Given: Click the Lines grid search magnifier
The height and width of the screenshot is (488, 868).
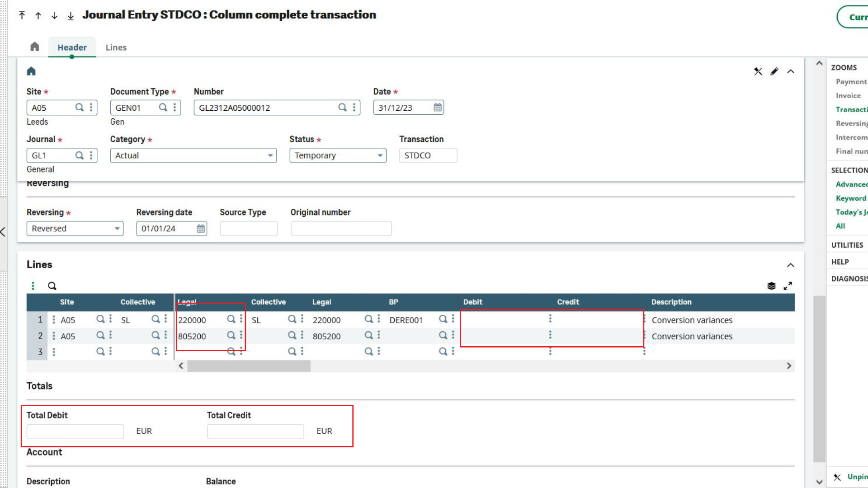Looking at the screenshot, I should coord(52,286).
